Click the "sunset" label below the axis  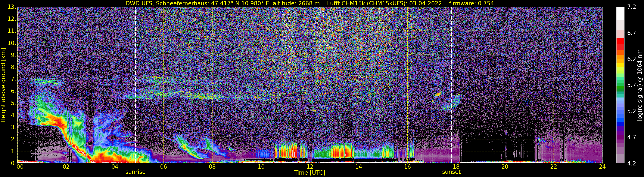tap(451, 172)
